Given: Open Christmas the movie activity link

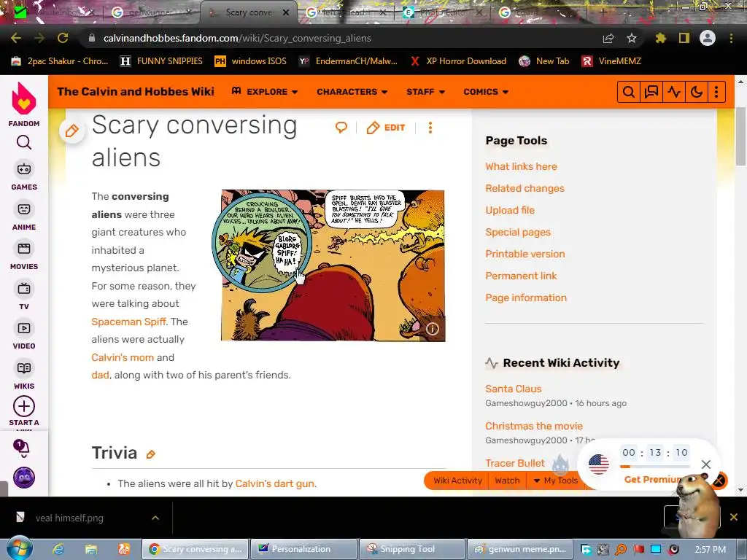Looking at the screenshot, I should tap(533, 426).
